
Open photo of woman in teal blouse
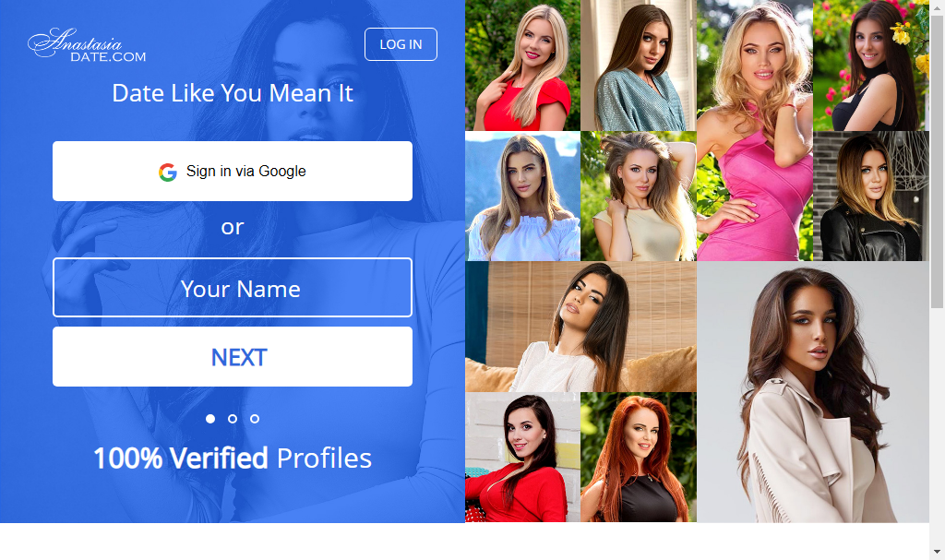point(639,66)
